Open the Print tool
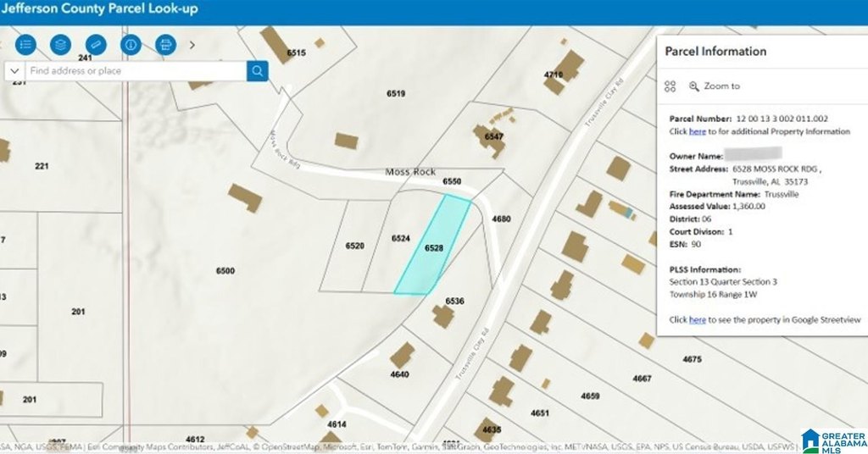868x454 pixels. coord(165,45)
